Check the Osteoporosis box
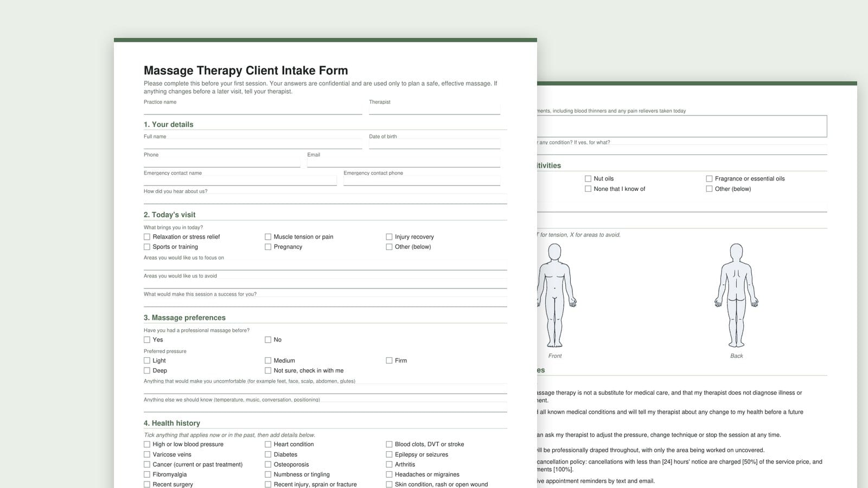Image resolution: width=868 pixels, height=488 pixels. point(268,465)
